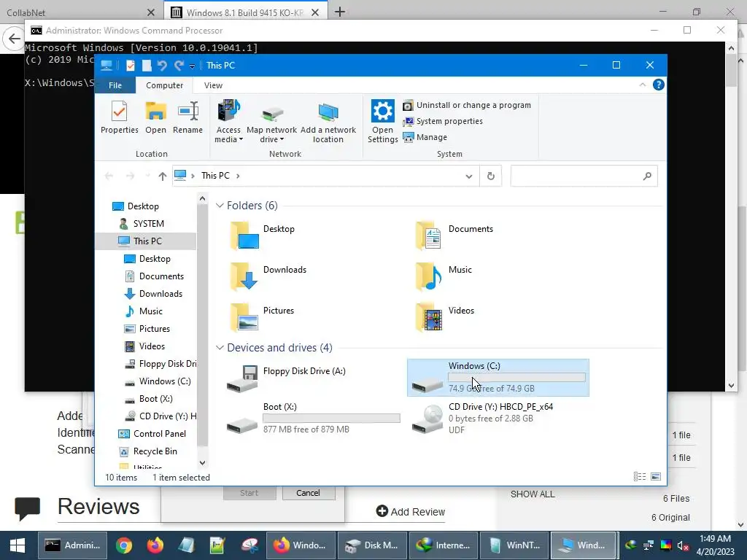Select Documents in navigation pane
The height and width of the screenshot is (560, 747).
[x=161, y=276]
